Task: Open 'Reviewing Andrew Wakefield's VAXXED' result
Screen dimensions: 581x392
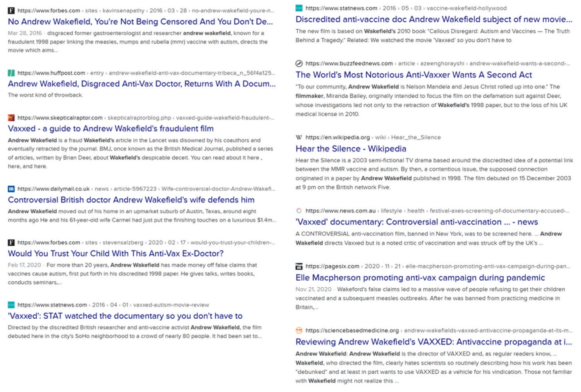Action: tap(434, 342)
